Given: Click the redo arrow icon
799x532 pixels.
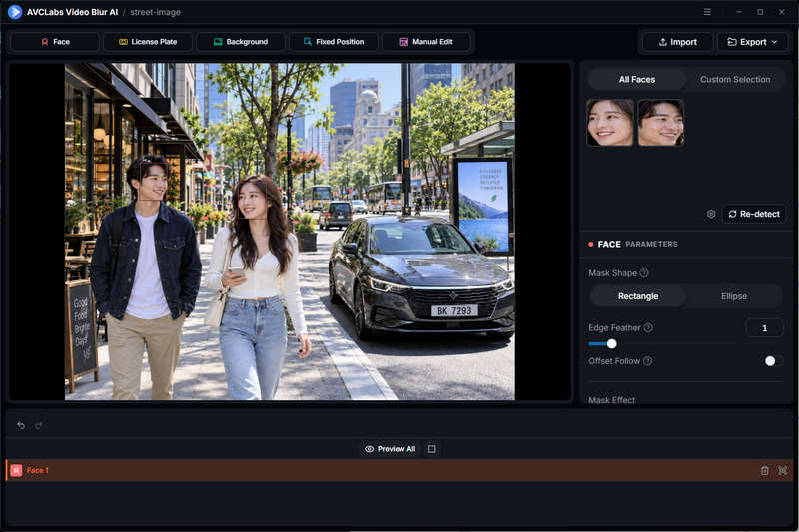Looking at the screenshot, I should (x=39, y=425).
